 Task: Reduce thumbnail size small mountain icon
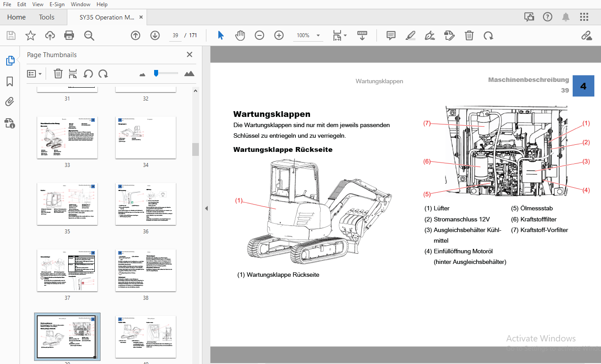pyautogui.click(x=142, y=74)
